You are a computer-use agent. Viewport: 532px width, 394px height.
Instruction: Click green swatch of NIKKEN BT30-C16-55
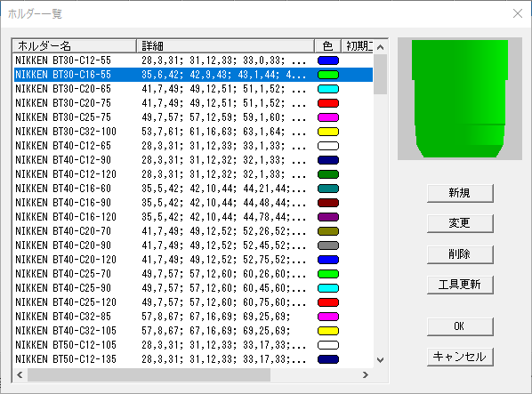pyautogui.click(x=328, y=75)
